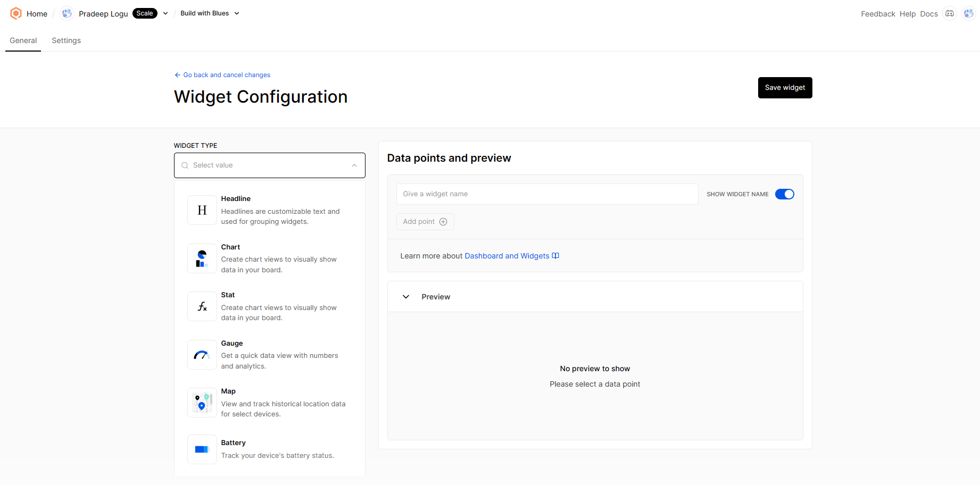The width and height of the screenshot is (980, 485).
Task: Select the Stat fx widget icon
Action: tap(202, 306)
